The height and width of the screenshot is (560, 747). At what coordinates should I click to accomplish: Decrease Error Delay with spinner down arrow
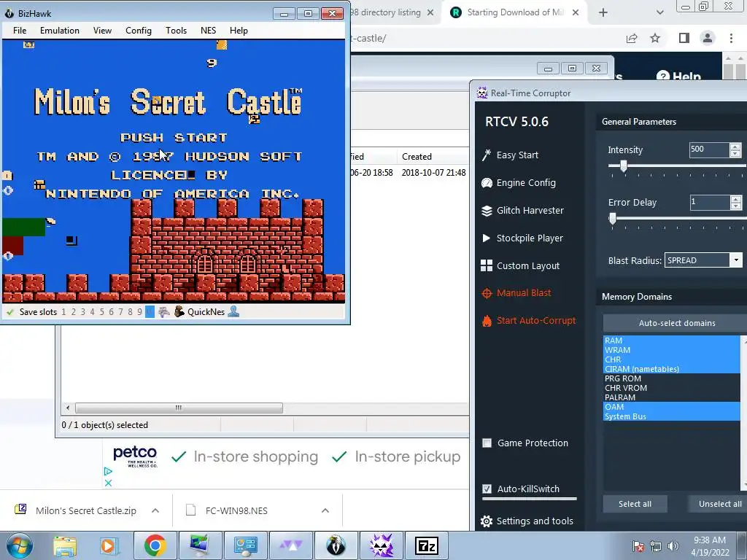tap(735, 206)
